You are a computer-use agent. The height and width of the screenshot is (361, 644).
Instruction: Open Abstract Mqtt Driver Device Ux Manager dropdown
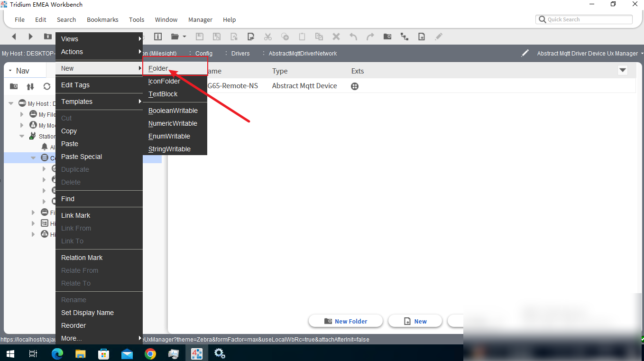coord(642,54)
